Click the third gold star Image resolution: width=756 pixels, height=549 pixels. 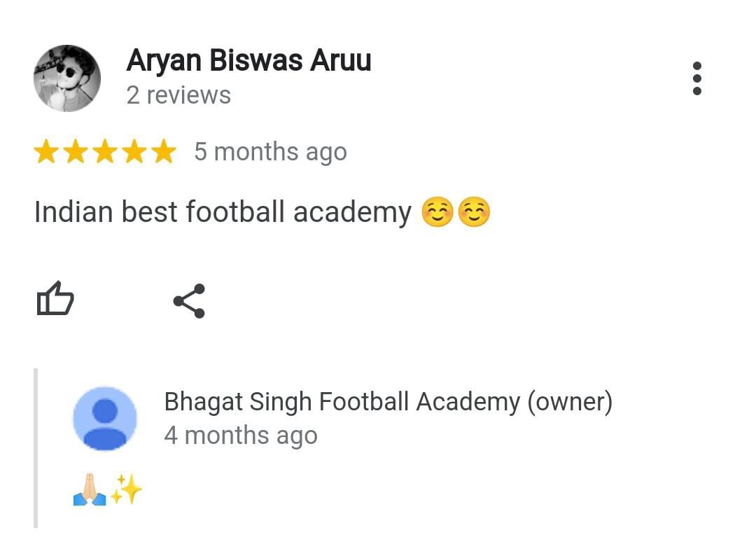pyautogui.click(x=105, y=151)
